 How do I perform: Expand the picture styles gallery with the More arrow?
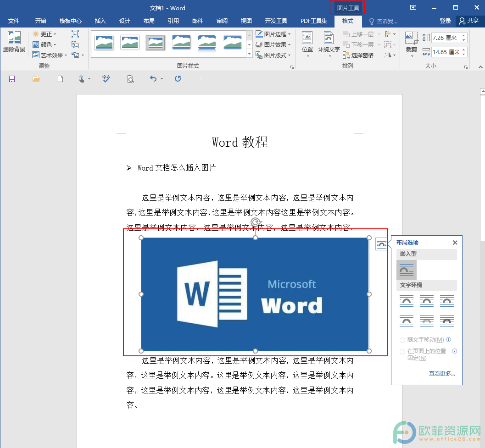pos(249,54)
